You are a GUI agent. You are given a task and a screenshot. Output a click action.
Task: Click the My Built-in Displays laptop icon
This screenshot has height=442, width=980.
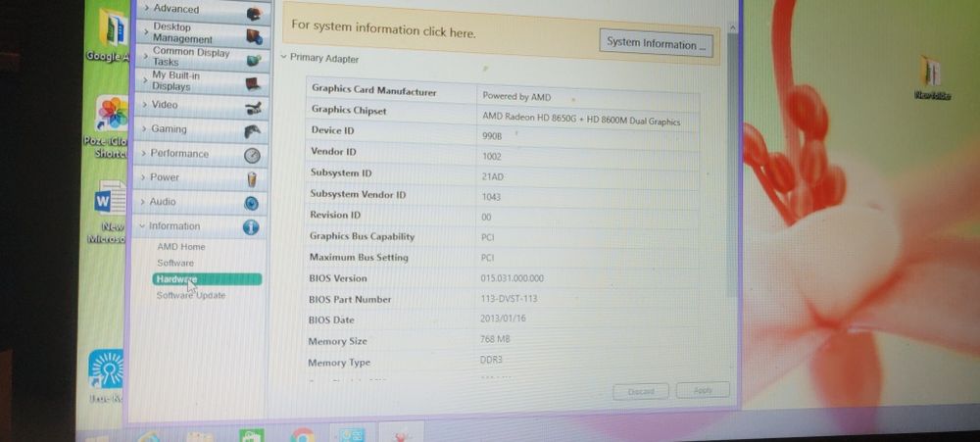(253, 83)
